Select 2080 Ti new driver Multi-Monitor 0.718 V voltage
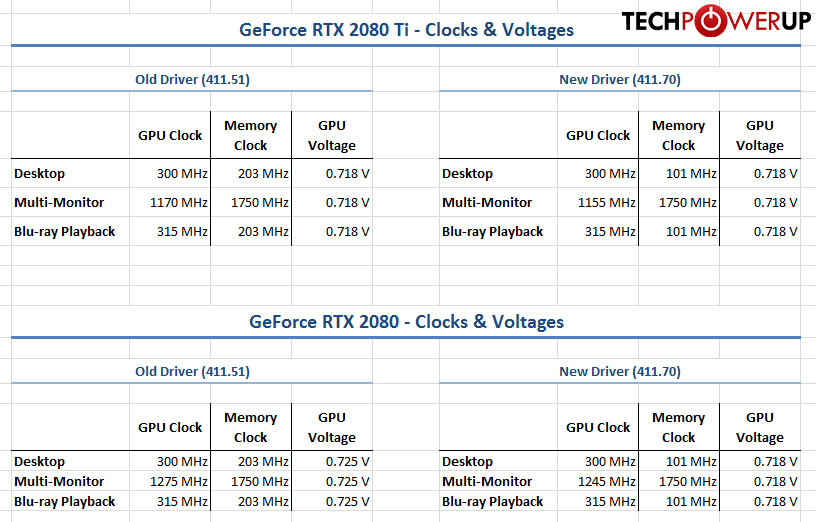 click(x=775, y=202)
